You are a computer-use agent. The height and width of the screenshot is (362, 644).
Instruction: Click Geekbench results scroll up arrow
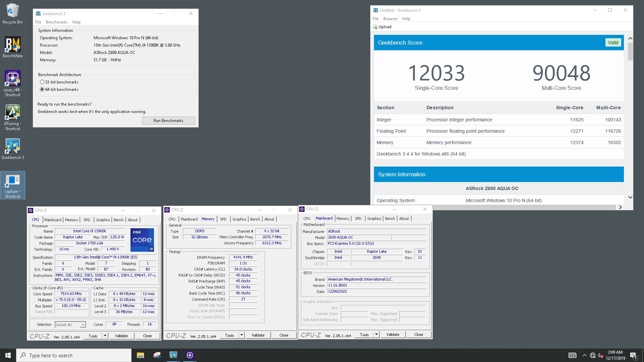click(x=630, y=38)
